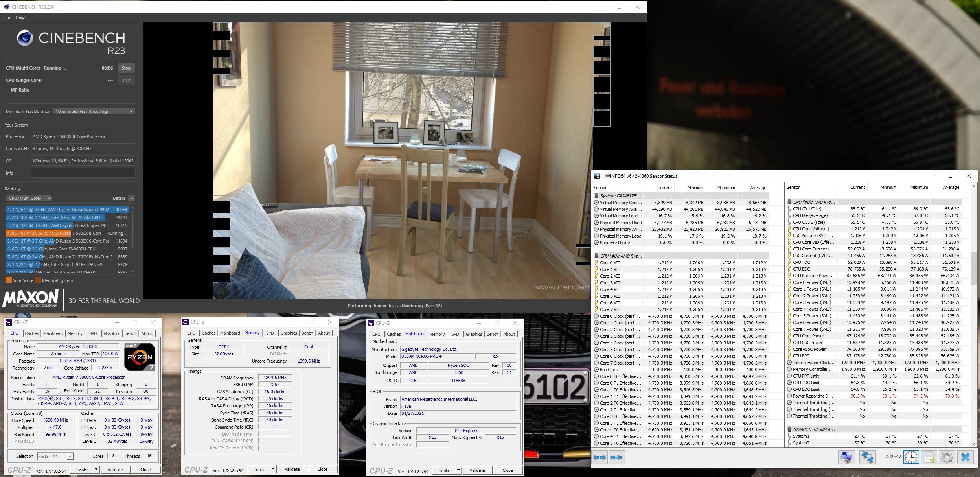
Task: Open Tools dropdown arrow in Memory CPU-Z window
Action: (x=273, y=469)
